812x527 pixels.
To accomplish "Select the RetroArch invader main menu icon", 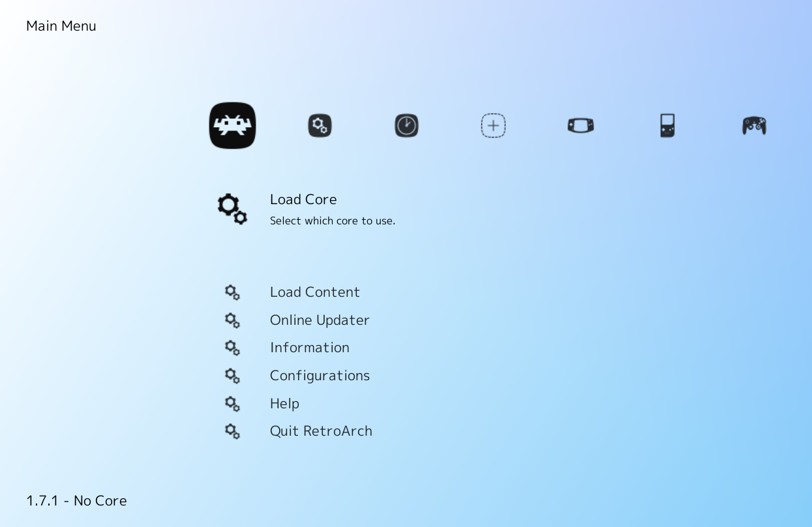I will [x=232, y=125].
